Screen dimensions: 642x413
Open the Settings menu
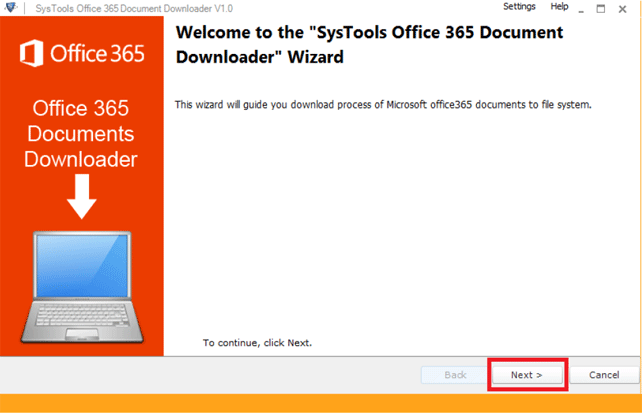pyautogui.click(x=519, y=7)
